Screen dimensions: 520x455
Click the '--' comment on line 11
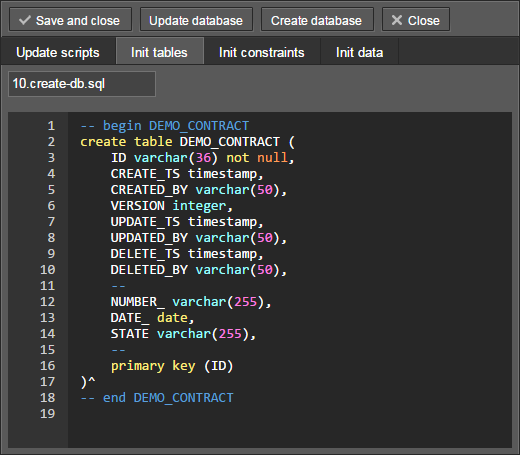coord(118,286)
